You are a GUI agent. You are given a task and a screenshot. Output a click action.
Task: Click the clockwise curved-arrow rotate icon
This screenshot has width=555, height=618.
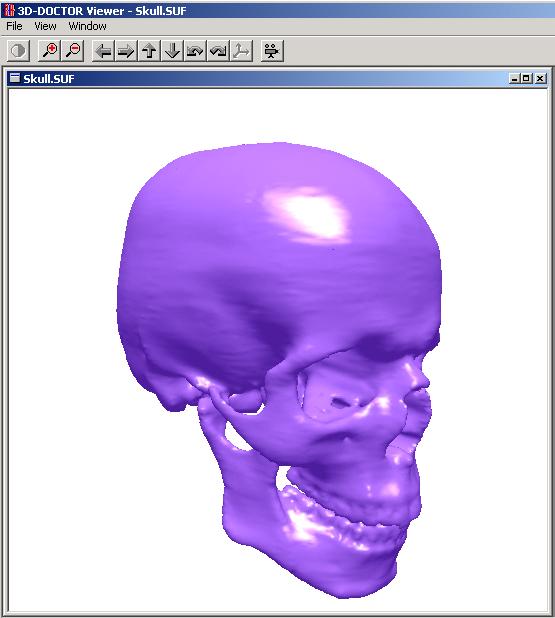[x=218, y=51]
